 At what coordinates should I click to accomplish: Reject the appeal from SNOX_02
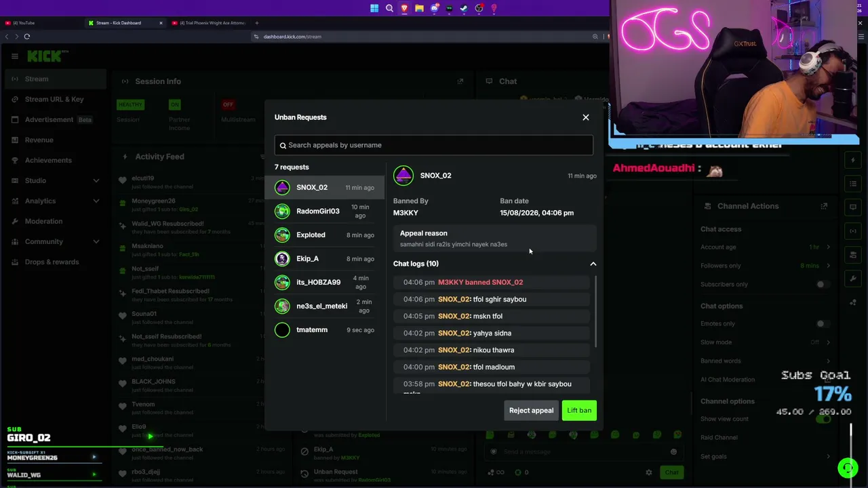[531, 411]
